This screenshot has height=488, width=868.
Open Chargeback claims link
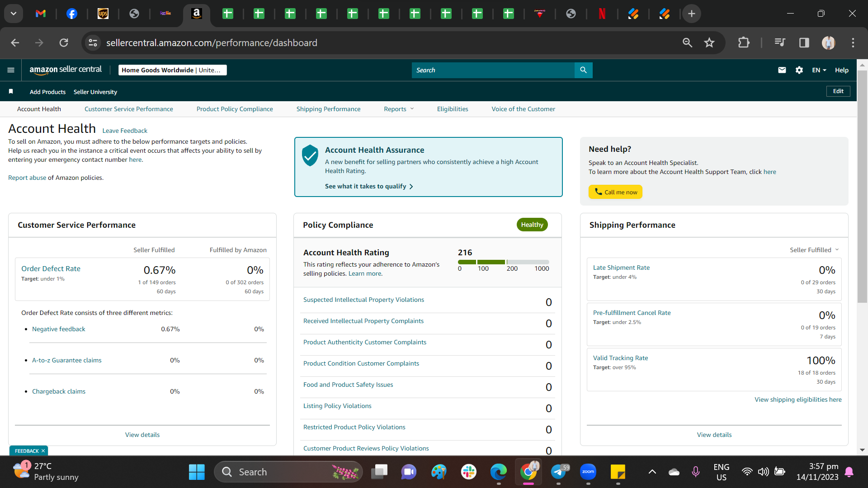(x=58, y=391)
